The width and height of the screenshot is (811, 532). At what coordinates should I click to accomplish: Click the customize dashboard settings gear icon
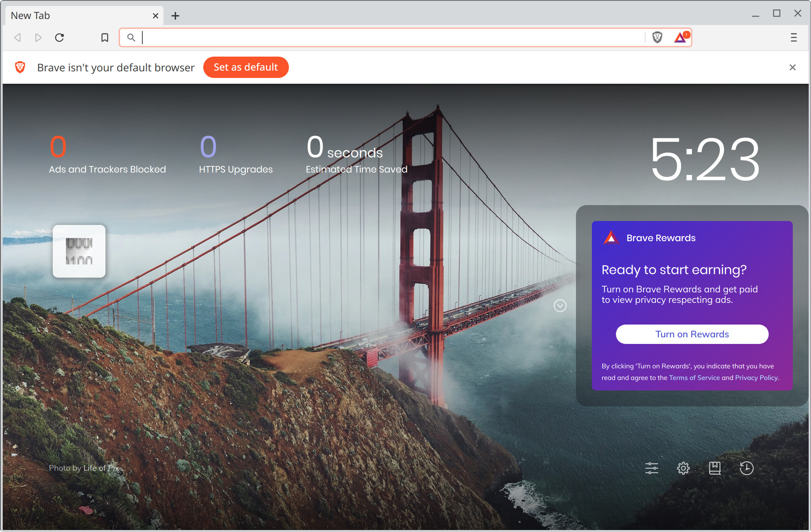tap(684, 468)
